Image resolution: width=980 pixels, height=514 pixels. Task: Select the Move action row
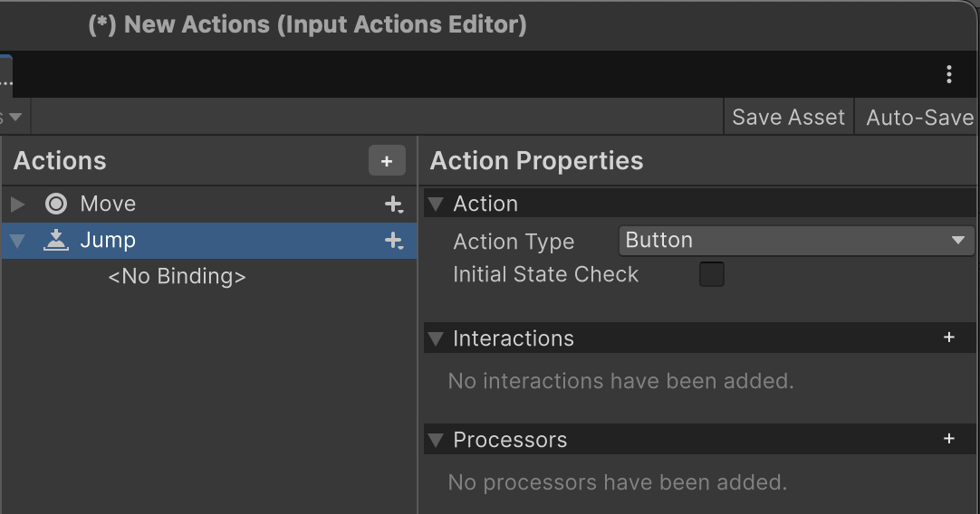(181, 205)
